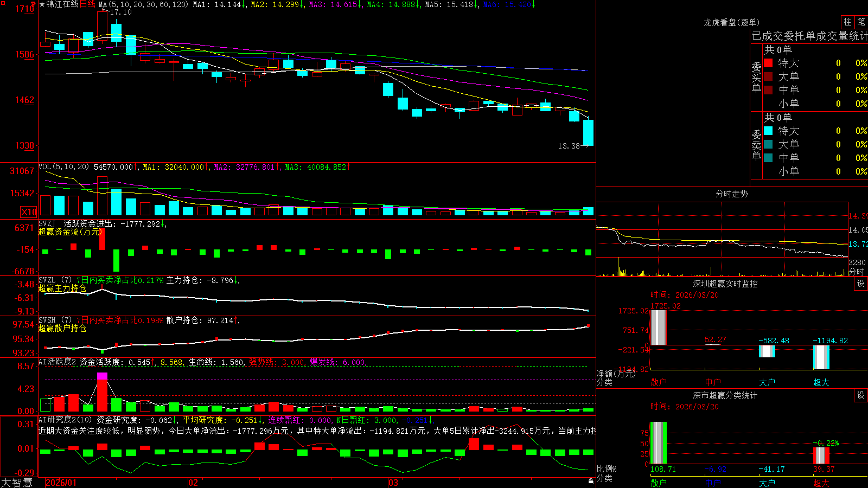Open the AI研究度2(10) indicator label
868x488 pixels.
(x=65, y=420)
